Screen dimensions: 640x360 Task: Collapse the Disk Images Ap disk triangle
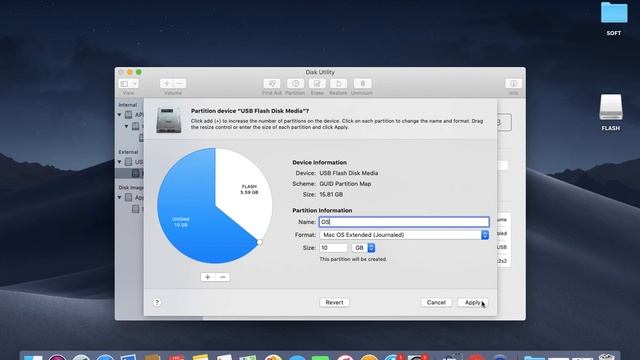click(120, 198)
